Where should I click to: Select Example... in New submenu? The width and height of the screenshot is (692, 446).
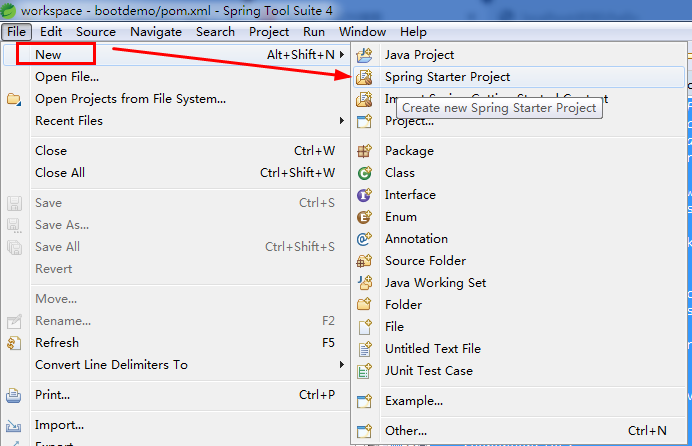(519, 401)
